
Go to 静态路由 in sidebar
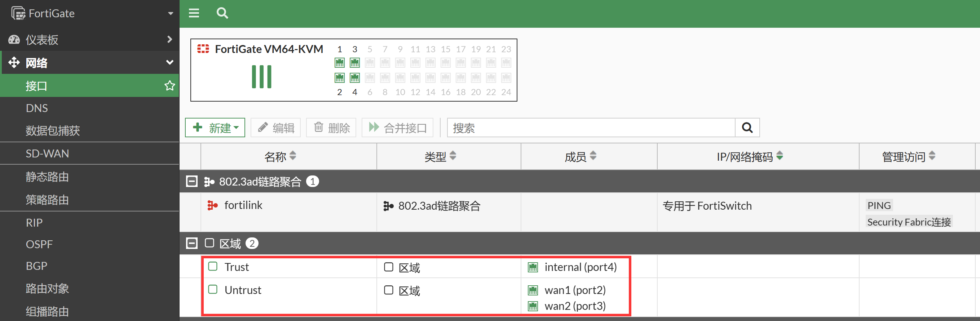(x=47, y=177)
